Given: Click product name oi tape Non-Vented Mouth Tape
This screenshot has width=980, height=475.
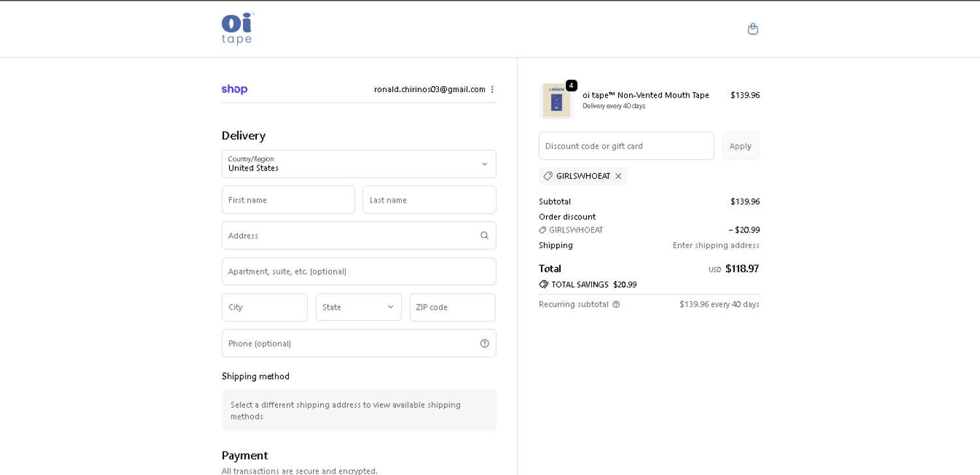Looking at the screenshot, I should (x=645, y=95).
